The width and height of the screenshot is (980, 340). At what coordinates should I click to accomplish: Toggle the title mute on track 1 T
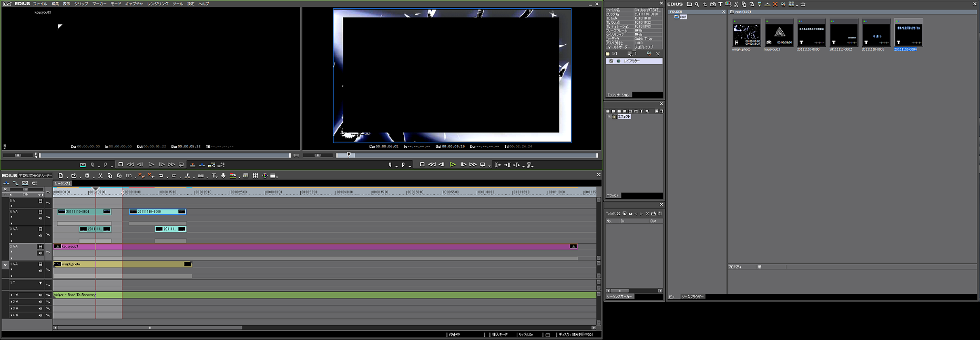tap(40, 283)
